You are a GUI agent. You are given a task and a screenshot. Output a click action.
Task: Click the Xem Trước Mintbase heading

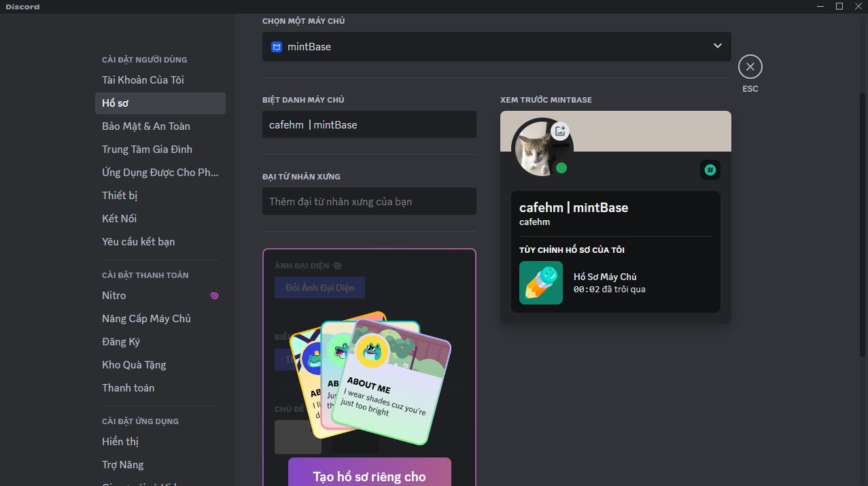click(546, 100)
